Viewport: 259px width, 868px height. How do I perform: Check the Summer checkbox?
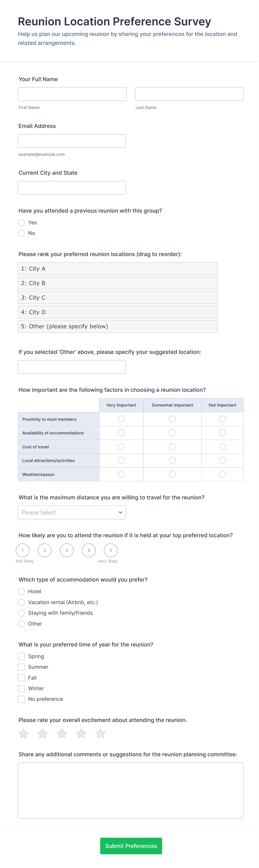(21, 667)
